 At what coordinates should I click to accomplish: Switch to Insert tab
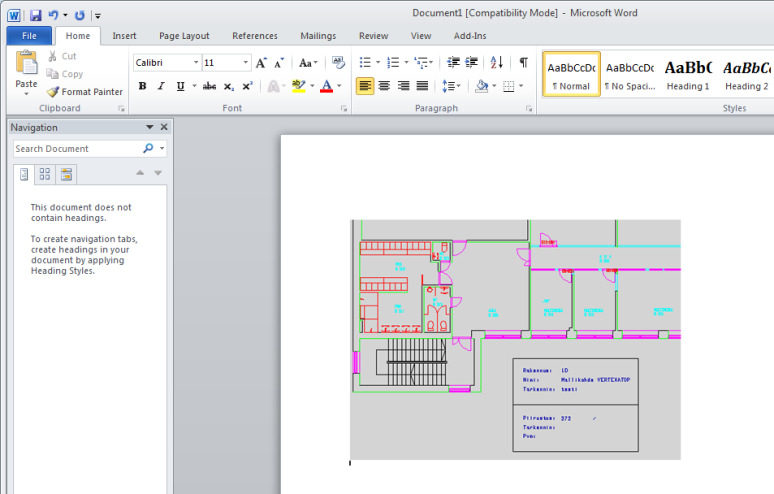pos(124,36)
